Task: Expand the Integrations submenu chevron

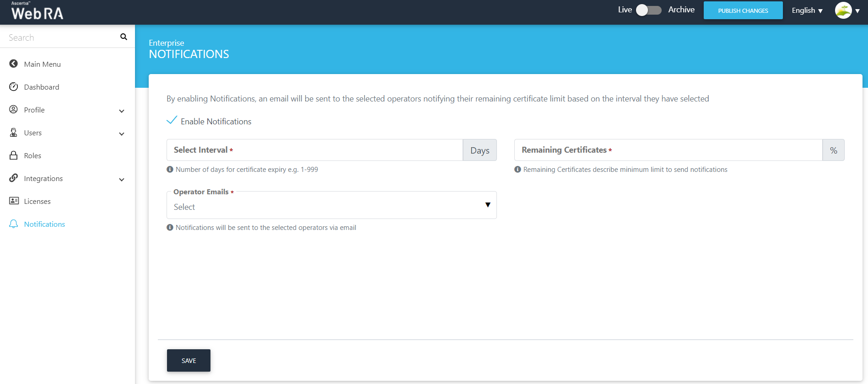Action: pyautogui.click(x=122, y=180)
